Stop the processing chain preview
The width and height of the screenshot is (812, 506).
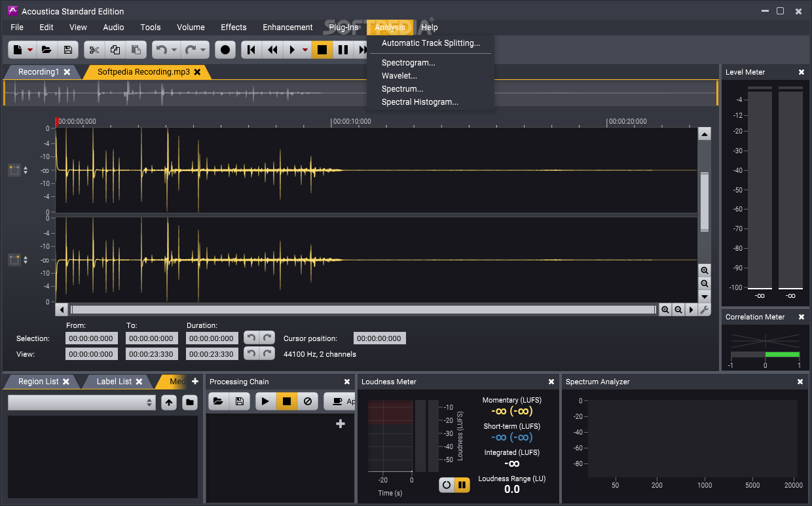(286, 401)
